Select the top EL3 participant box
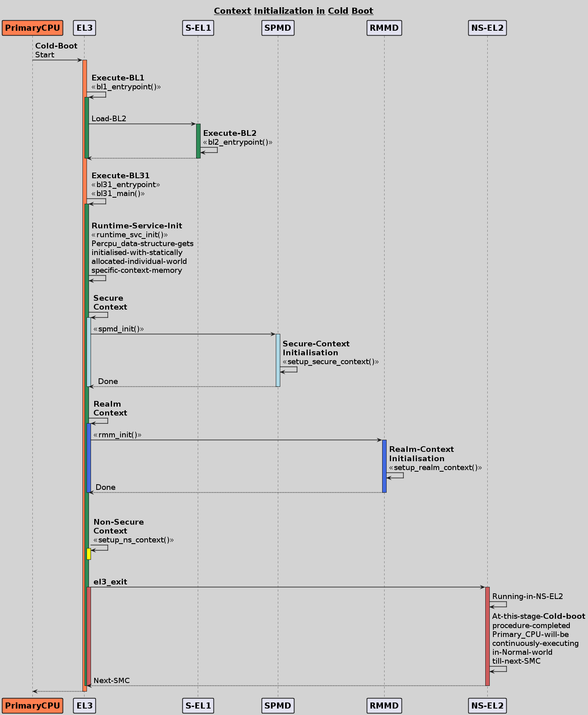Screen dimensions: 588x715 [x=85, y=28]
